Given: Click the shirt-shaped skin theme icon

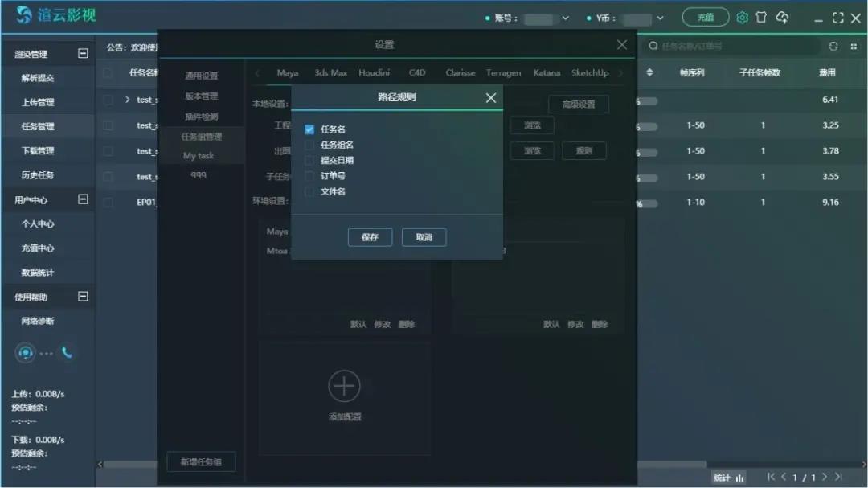Looking at the screenshot, I should click(761, 18).
